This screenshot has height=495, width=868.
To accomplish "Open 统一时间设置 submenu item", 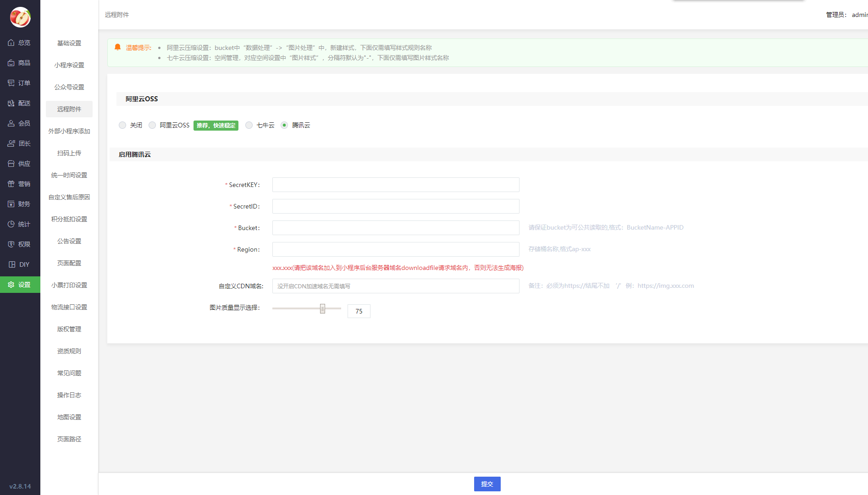I will tap(69, 175).
